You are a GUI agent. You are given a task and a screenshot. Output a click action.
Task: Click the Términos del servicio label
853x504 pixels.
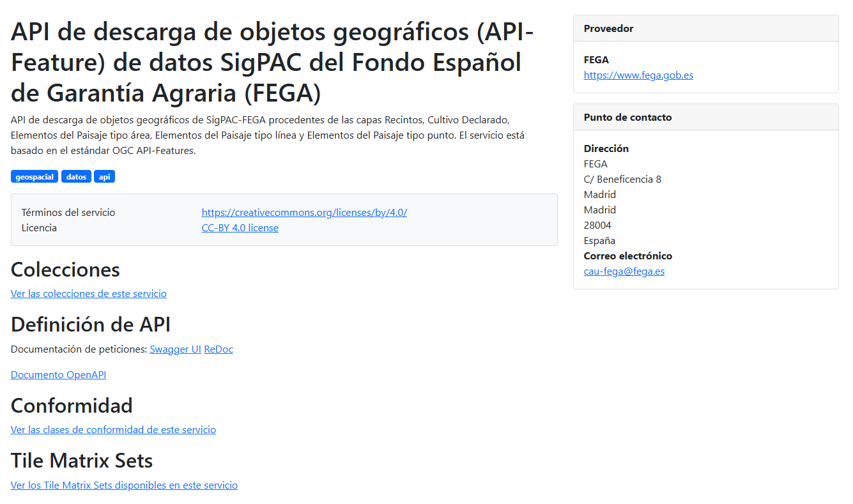[x=68, y=213]
